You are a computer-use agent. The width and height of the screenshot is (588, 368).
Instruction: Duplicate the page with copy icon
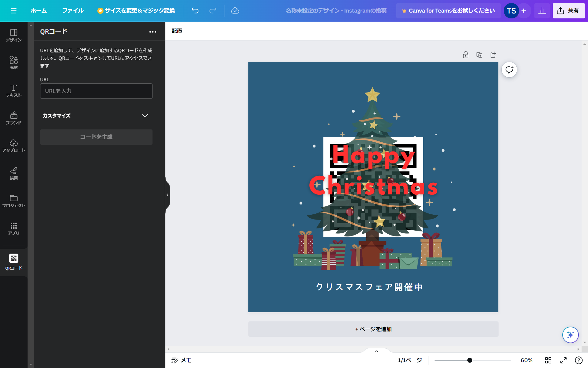click(479, 55)
